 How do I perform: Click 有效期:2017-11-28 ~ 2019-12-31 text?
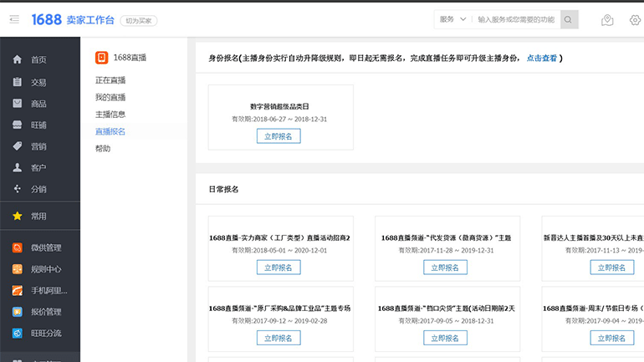pos(446,250)
